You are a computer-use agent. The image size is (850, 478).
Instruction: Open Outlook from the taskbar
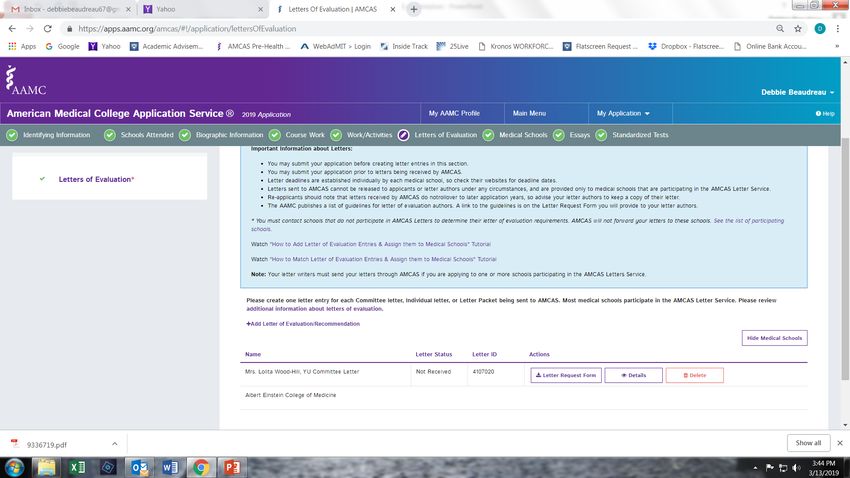140,467
